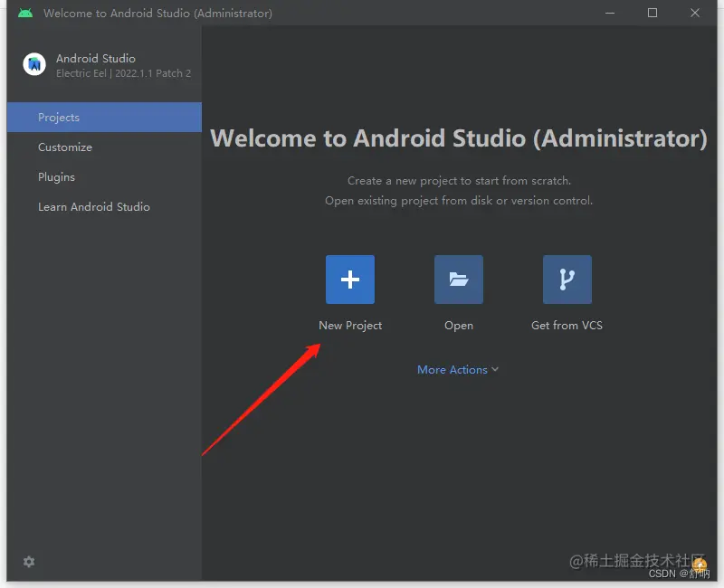Click the Open label
The width and height of the screenshot is (724, 588).
click(459, 326)
